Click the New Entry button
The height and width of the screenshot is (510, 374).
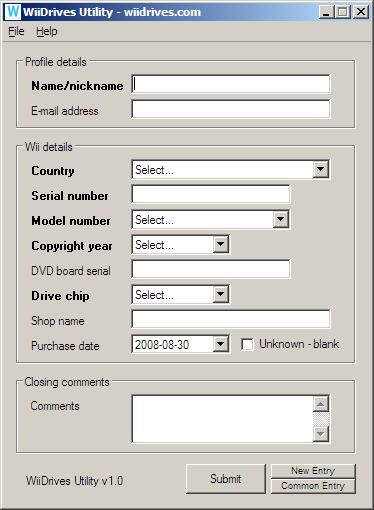click(x=313, y=471)
